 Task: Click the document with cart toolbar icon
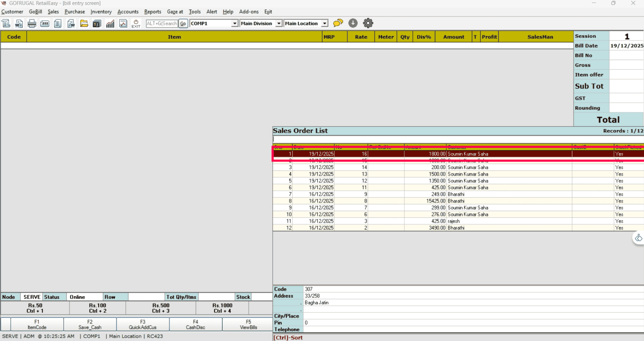coord(19,23)
